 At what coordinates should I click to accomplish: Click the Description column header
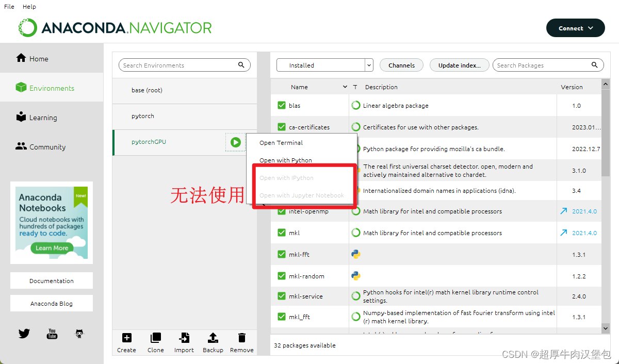click(381, 87)
